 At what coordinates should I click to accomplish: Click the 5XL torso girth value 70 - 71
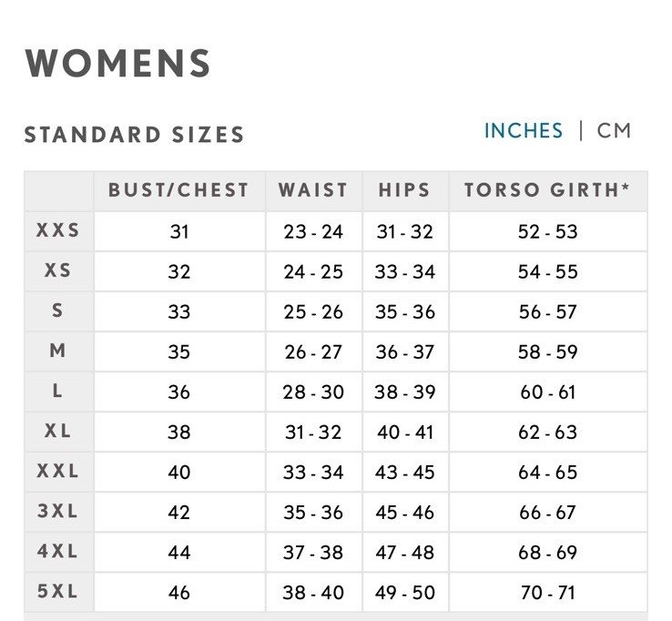[547, 593]
